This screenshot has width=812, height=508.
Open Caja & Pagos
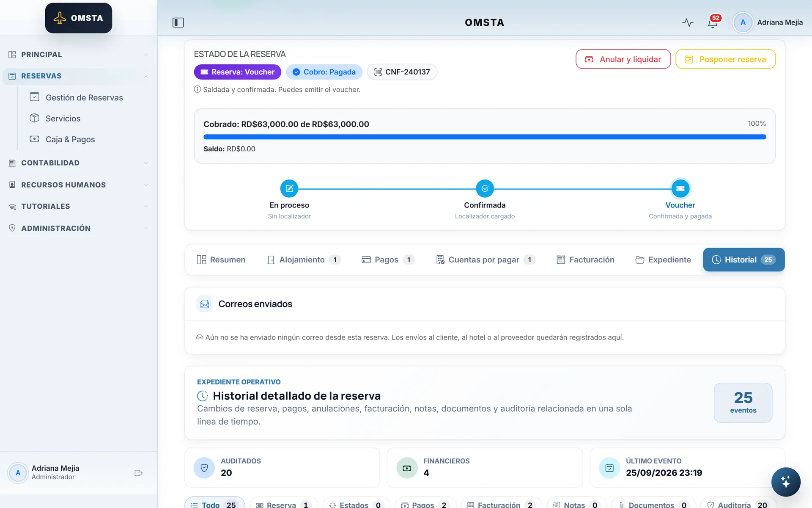[84, 139]
